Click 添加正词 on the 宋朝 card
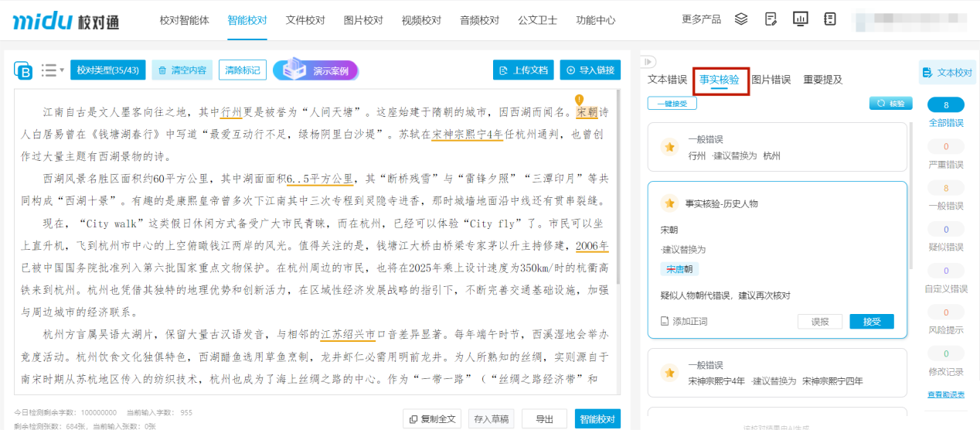This screenshot has height=430, width=980. (684, 322)
